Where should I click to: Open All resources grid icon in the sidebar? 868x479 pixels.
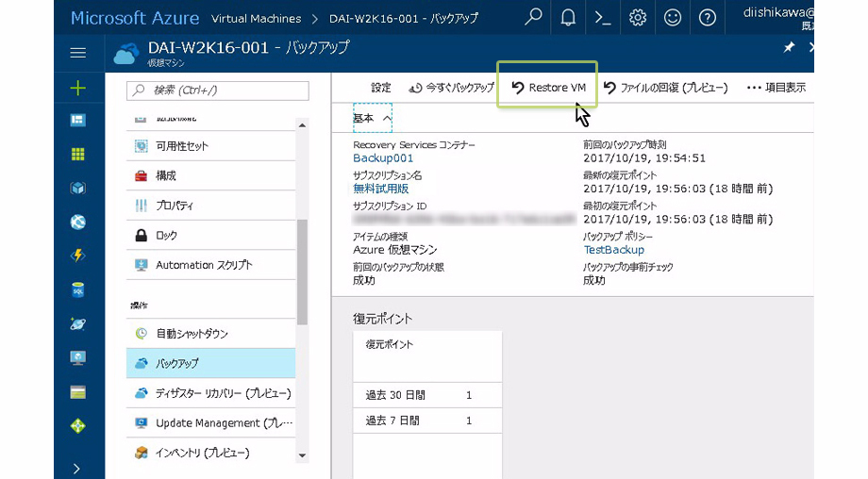pyautogui.click(x=78, y=155)
